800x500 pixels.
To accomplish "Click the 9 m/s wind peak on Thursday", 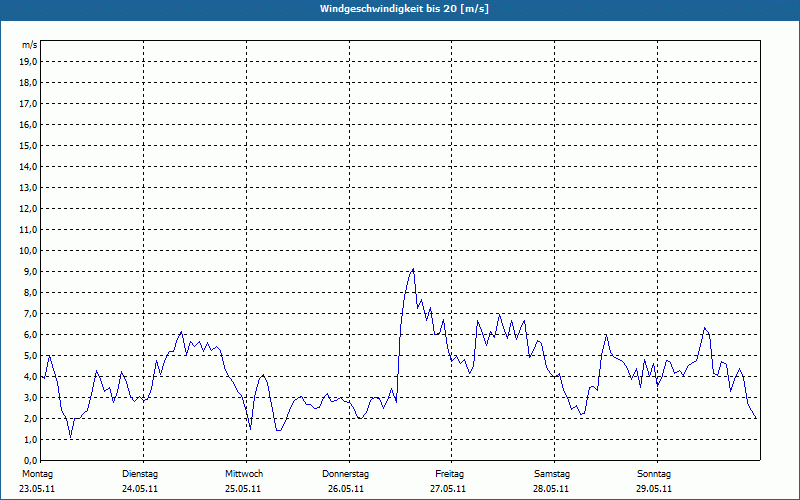I will (413, 269).
